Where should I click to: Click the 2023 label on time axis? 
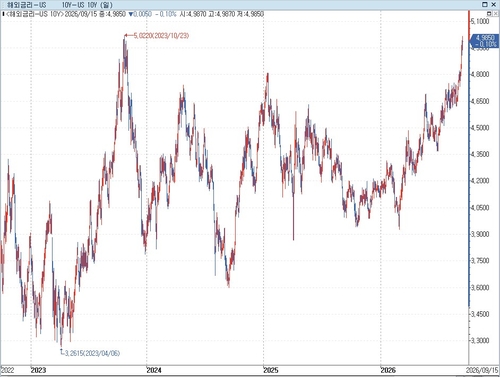coord(38,370)
